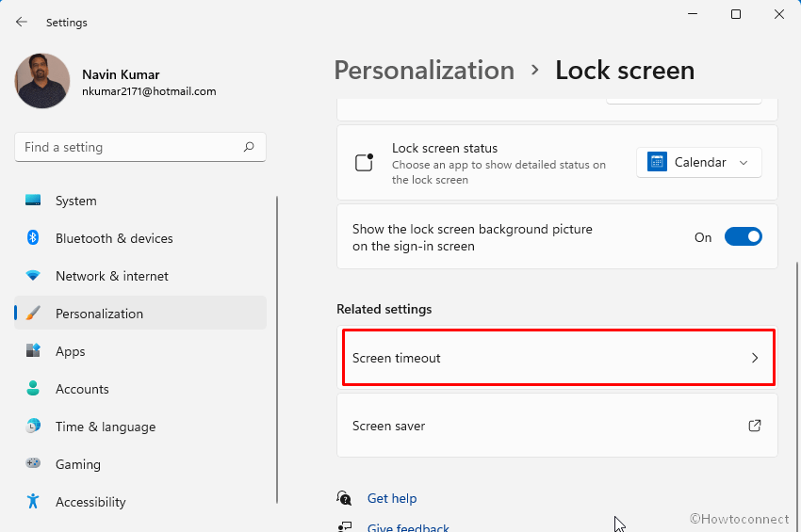Open Accessibility settings category
The width and height of the screenshot is (801, 532).
tap(140, 502)
